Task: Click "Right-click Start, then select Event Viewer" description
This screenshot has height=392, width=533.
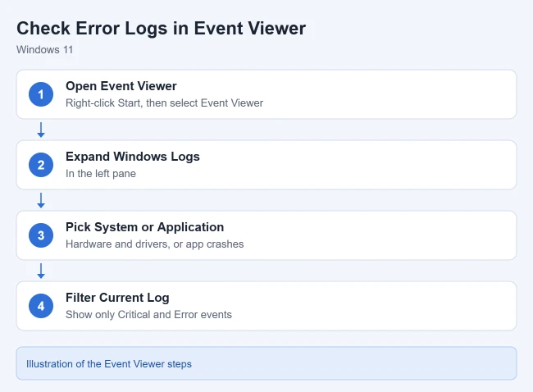Action: pos(164,103)
